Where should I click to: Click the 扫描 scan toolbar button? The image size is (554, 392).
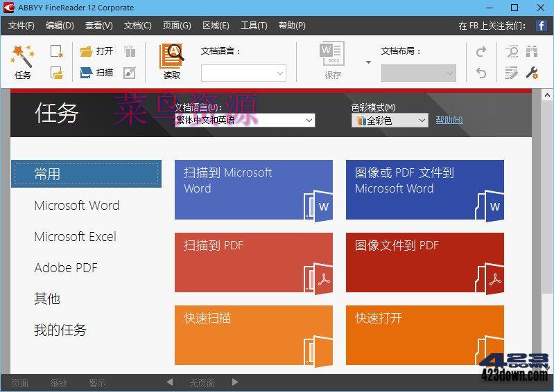(96, 73)
